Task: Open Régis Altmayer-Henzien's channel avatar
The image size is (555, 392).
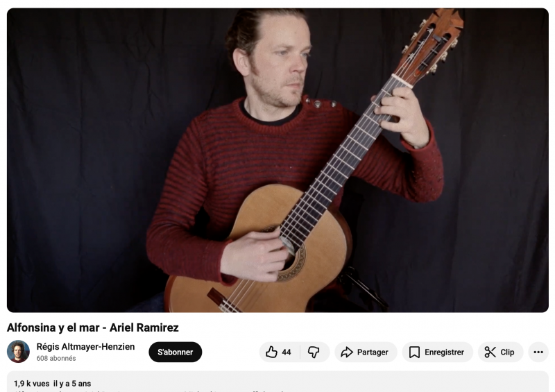Action: [18, 351]
